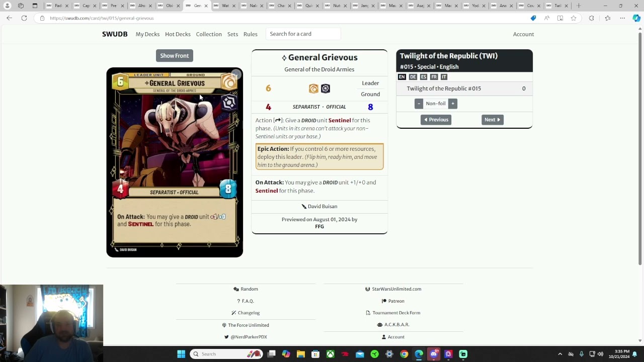Focus the 'Search for a card' field
The width and height of the screenshot is (644, 362).
[303, 34]
